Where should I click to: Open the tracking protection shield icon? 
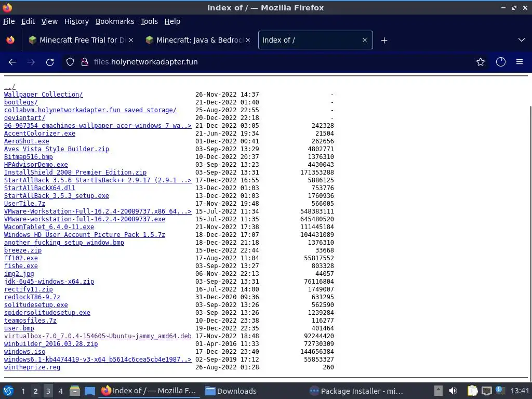(70, 62)
